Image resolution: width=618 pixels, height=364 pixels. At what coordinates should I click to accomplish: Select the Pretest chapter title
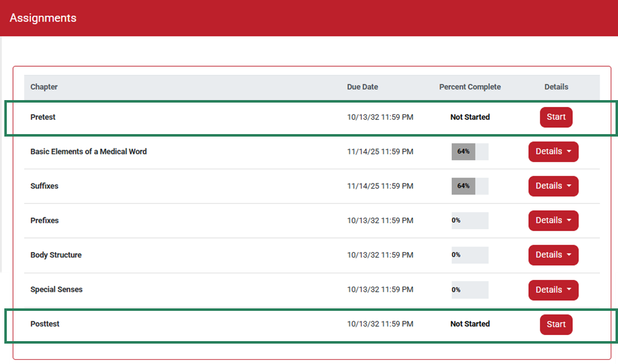tap(43, 117)
